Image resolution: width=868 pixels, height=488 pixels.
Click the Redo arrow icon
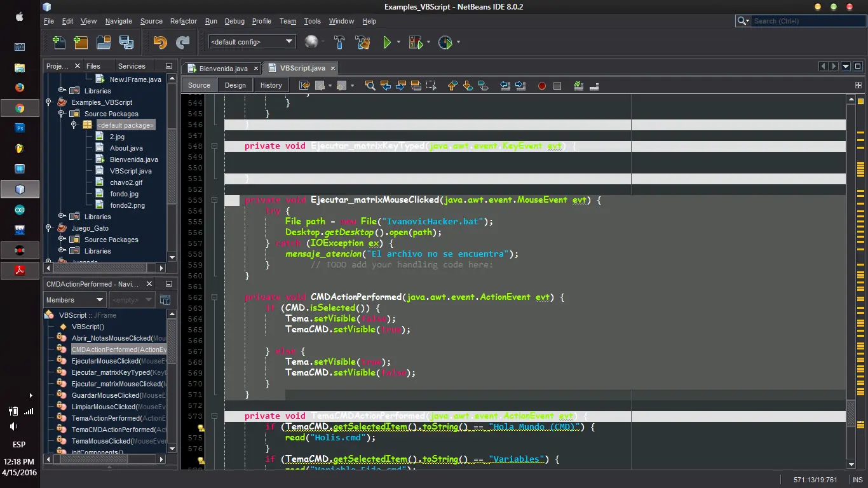(183, 43)
